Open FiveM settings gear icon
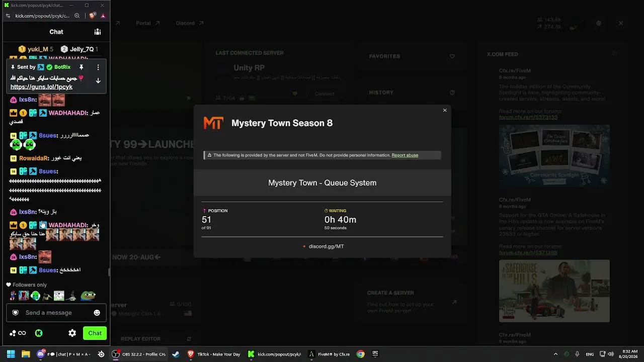644x362 pixels. (599, 23)
